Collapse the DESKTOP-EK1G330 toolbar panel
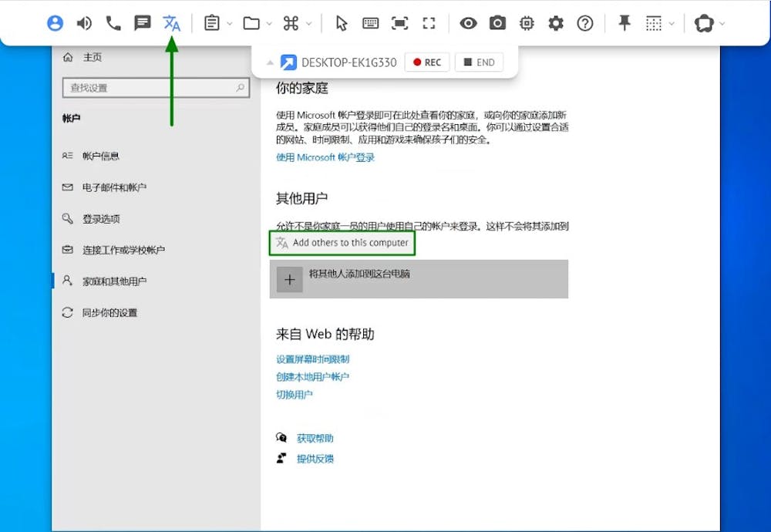Screen dimensions: 771x532 click(271, 62)
